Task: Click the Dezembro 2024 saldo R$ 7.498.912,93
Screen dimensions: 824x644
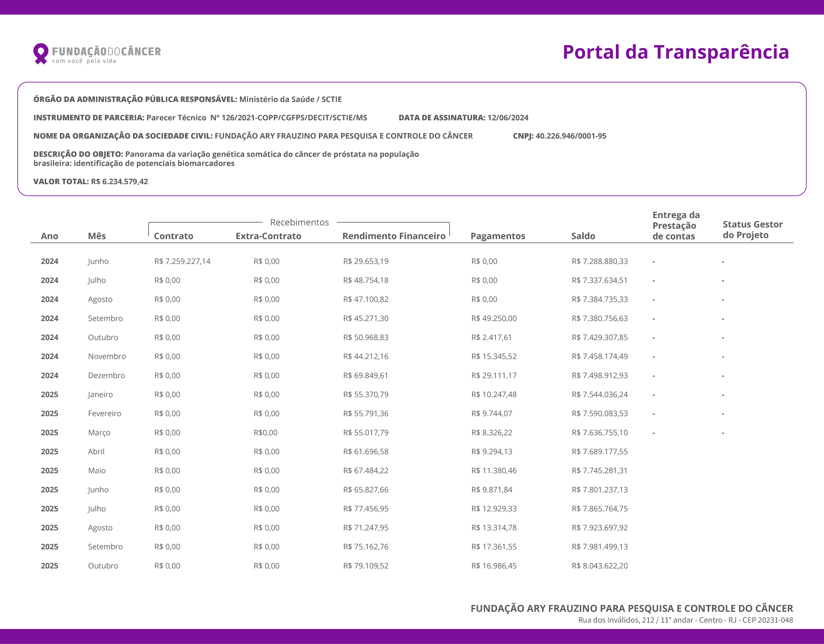Action: 600,376
